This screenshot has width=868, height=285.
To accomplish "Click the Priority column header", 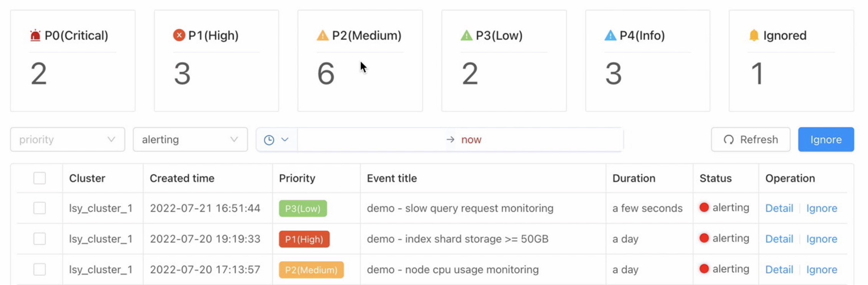I will pyautogui.click(x=297, y=178).
